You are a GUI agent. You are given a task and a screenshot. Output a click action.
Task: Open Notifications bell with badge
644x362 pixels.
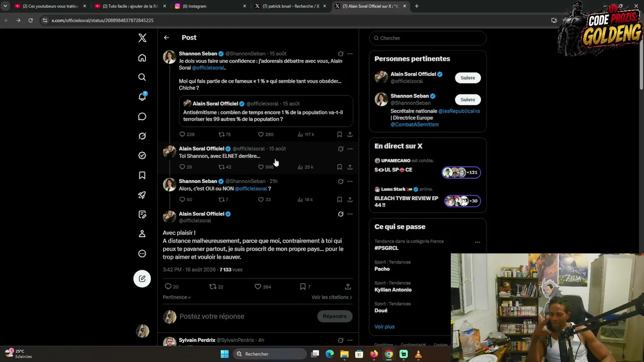pos(142,97)
